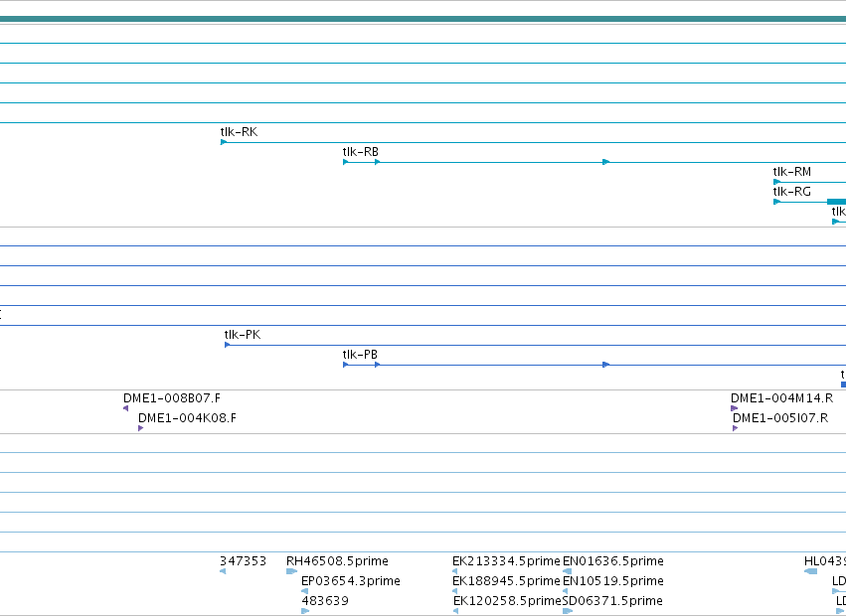Open the DME1-004M14.R feature label

(781, 398)
